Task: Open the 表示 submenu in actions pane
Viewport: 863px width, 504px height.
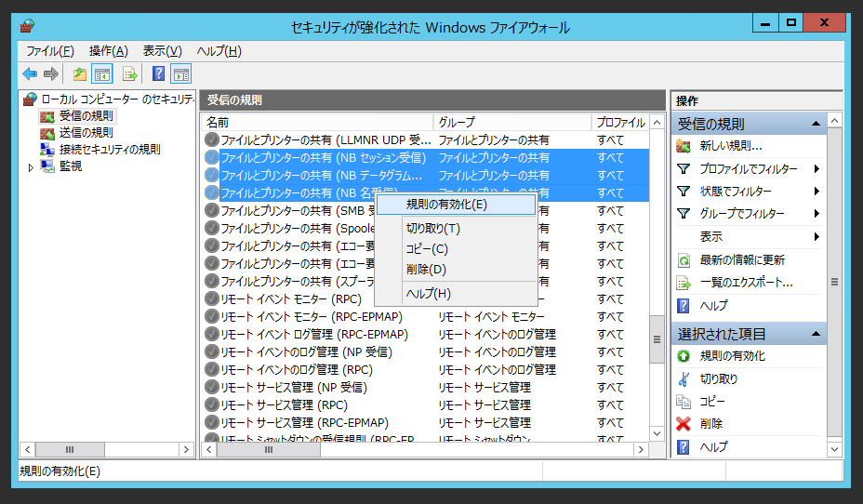Action: coord(749,236)
